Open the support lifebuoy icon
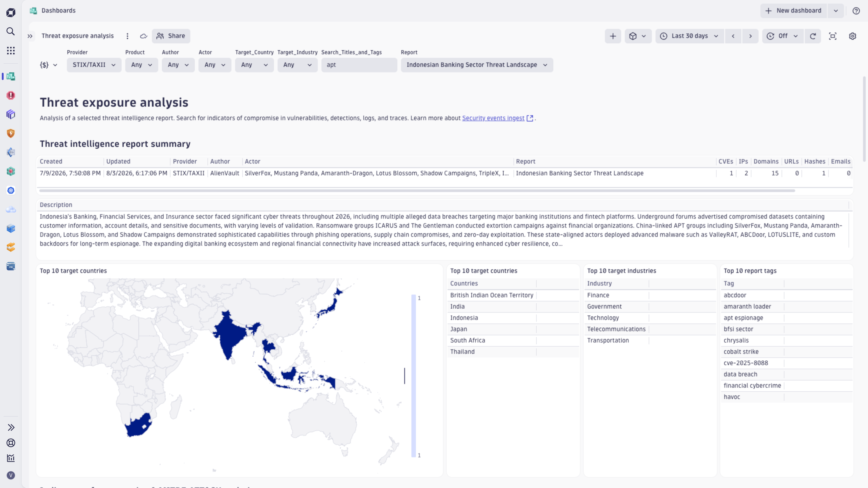The width and height of the screenshot is (868, 488). point(11,443)
